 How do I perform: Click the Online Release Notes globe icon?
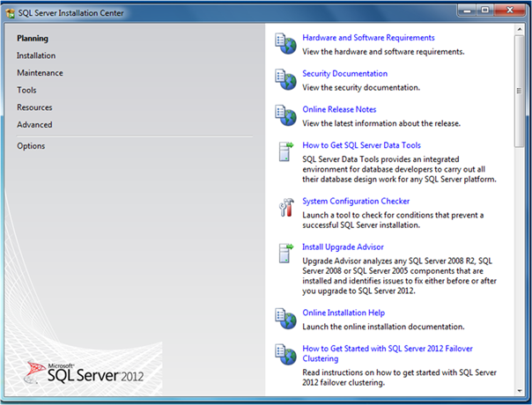click(285, 115)
